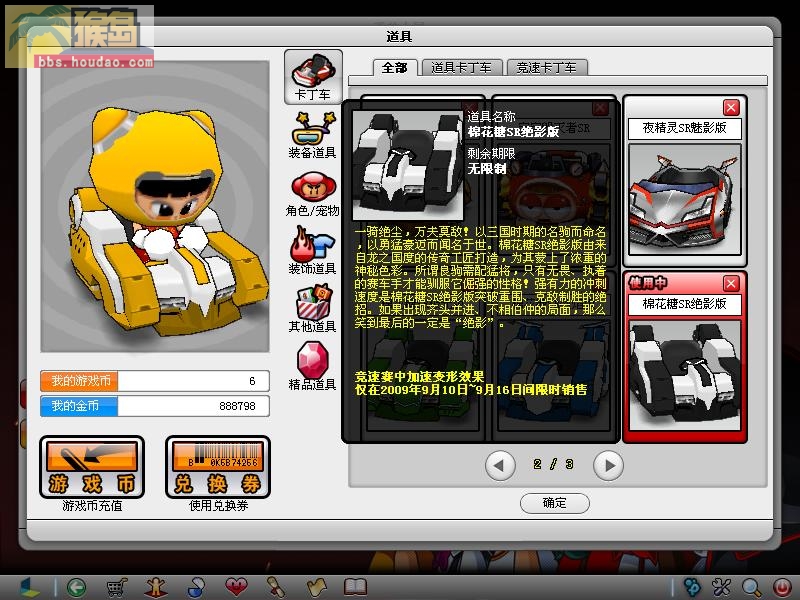Screen dimensions: 800x600
Task: Switch to the 道具卡丁车 tab
Action: pos(461,67)
